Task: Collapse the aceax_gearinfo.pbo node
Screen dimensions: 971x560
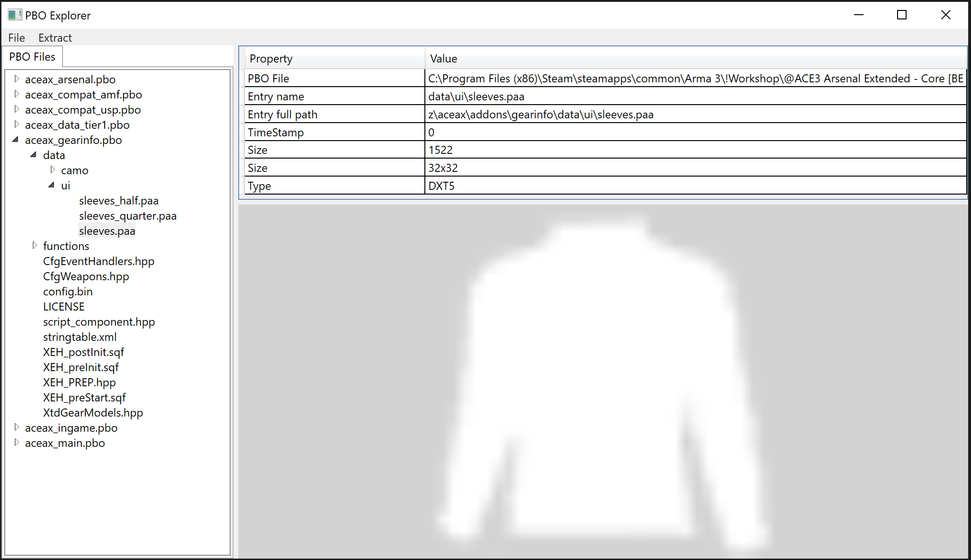Action: [x=16, y=140]
